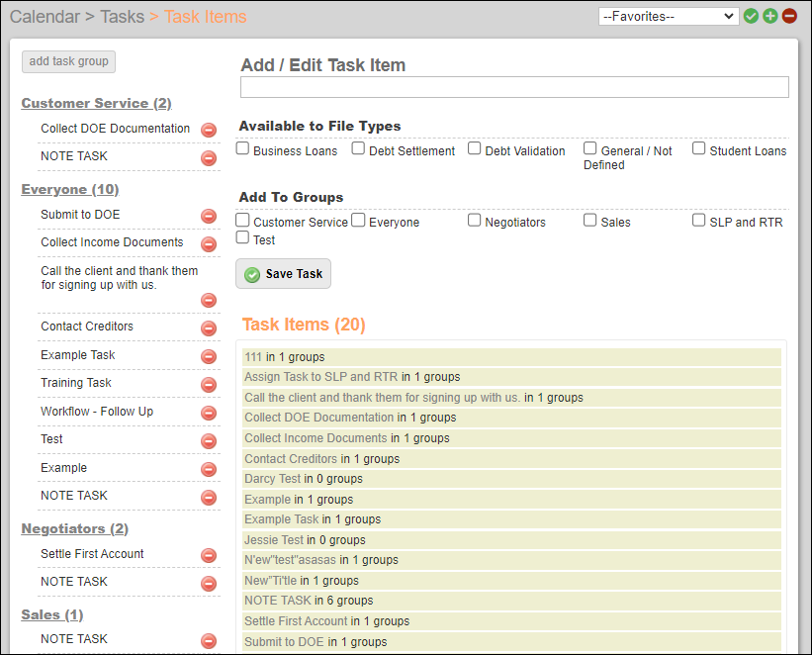
Task: Click the Save Task button
Action: [x=283, y=274]
